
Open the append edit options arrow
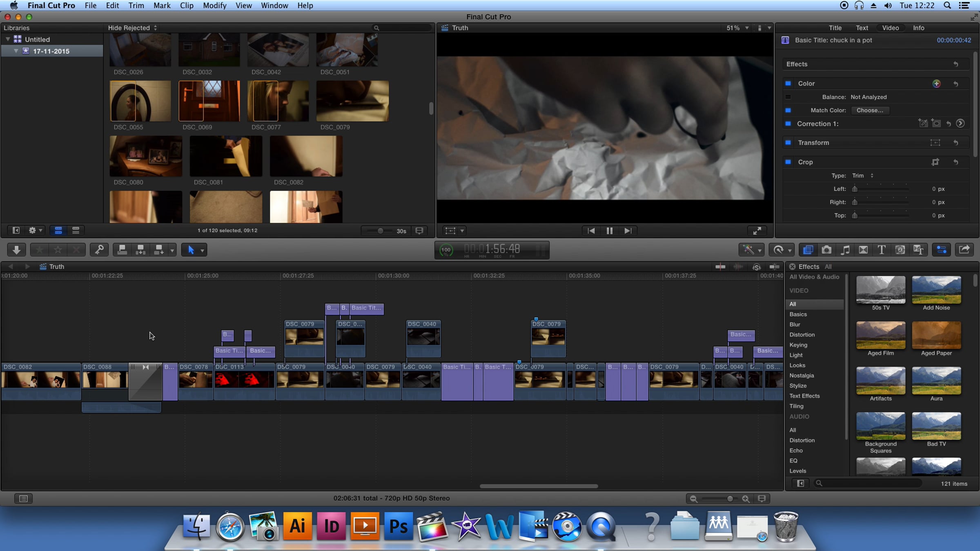coord(172,250)
